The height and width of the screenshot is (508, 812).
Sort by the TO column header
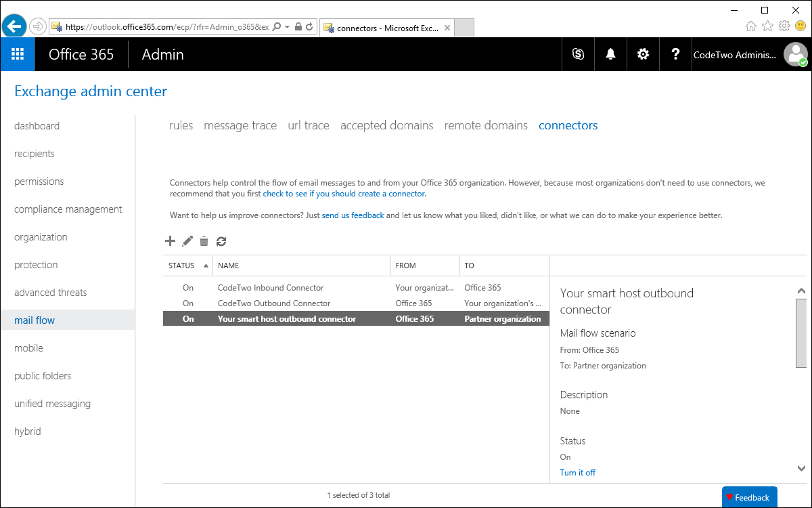coord(504,266)
